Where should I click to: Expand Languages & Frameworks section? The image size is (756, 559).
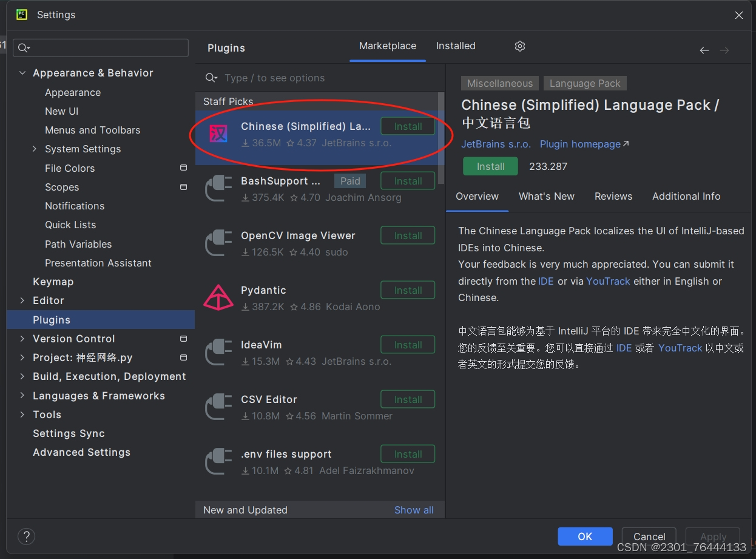22,396
